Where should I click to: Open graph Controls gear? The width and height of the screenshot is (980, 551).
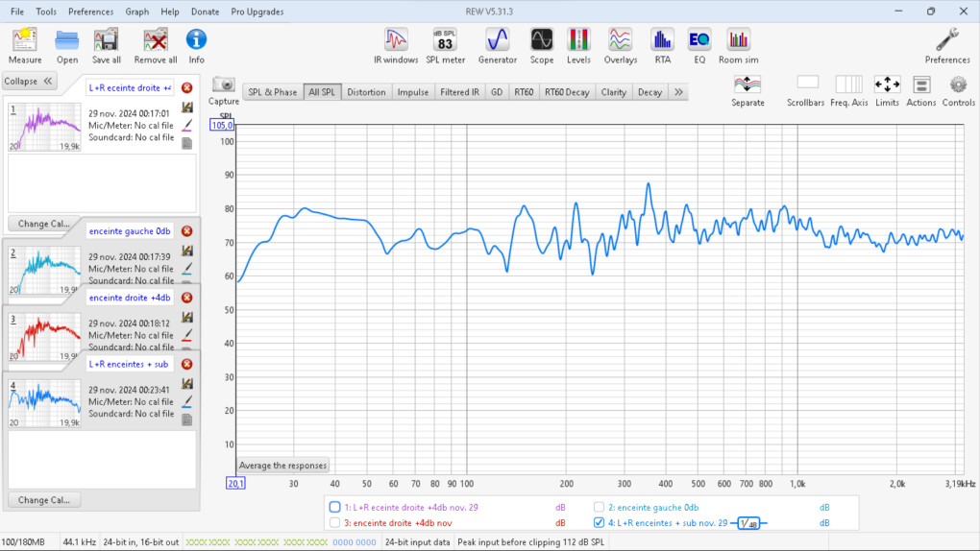point(958,90)
